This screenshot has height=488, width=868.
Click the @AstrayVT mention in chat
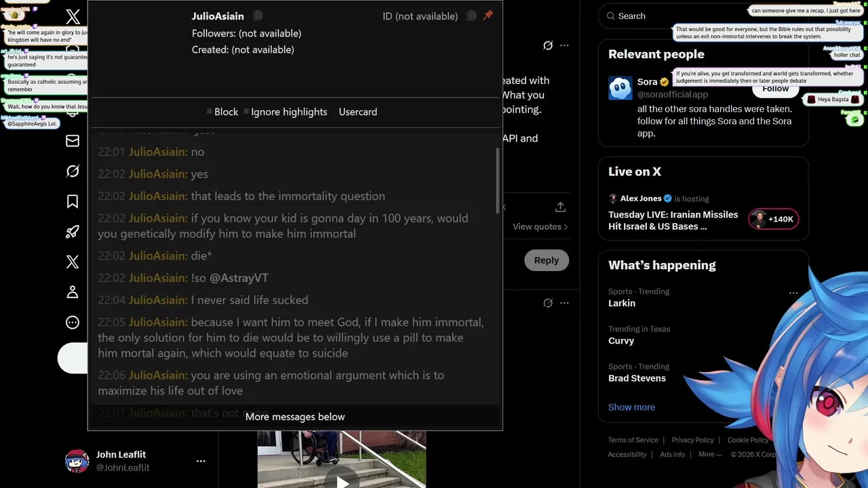(239, 278)
